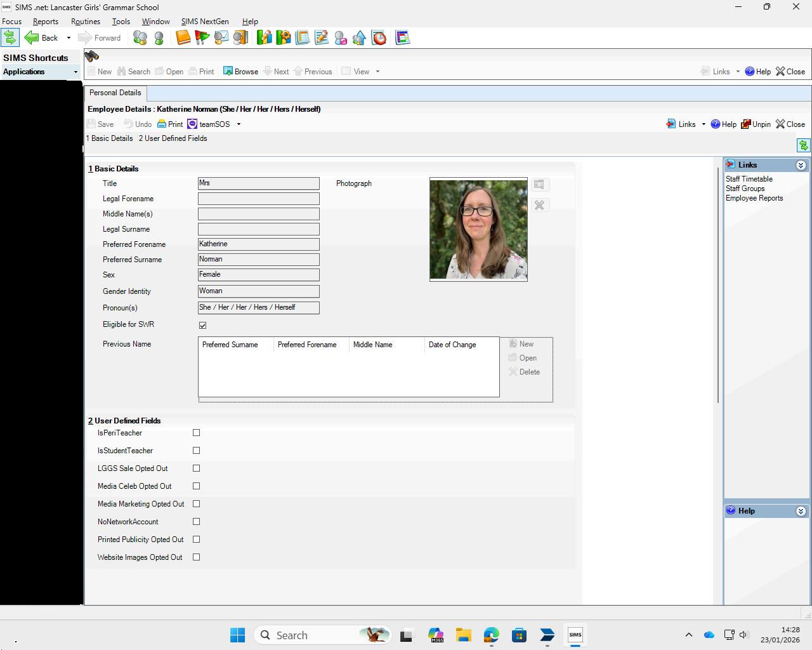Click the bar chart with pencil icon

264,38
